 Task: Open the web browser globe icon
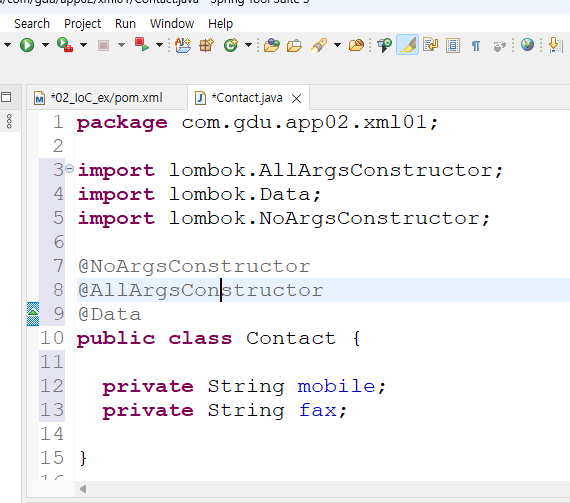[527, 45]
